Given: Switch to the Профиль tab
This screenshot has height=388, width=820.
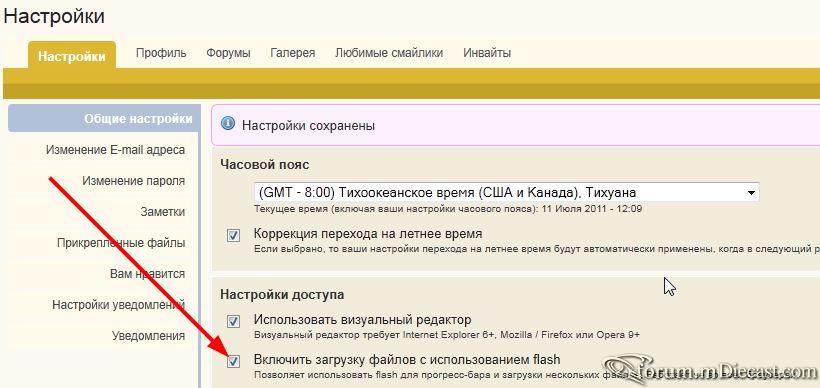Looking at the screenshot, I should coord(161,53).
